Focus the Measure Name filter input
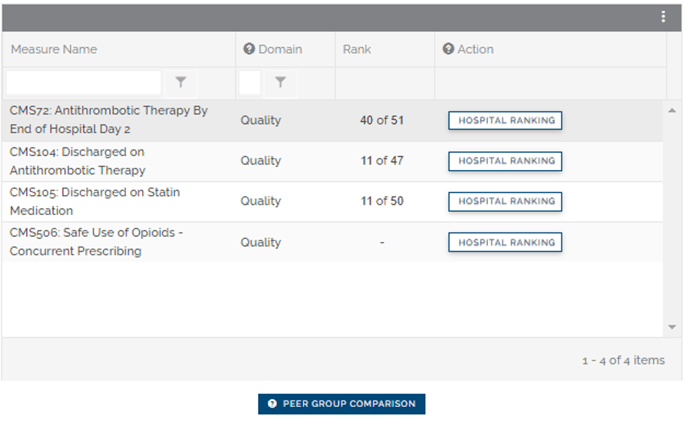Viewport: 688px width, 421px height. coord(83,83)
